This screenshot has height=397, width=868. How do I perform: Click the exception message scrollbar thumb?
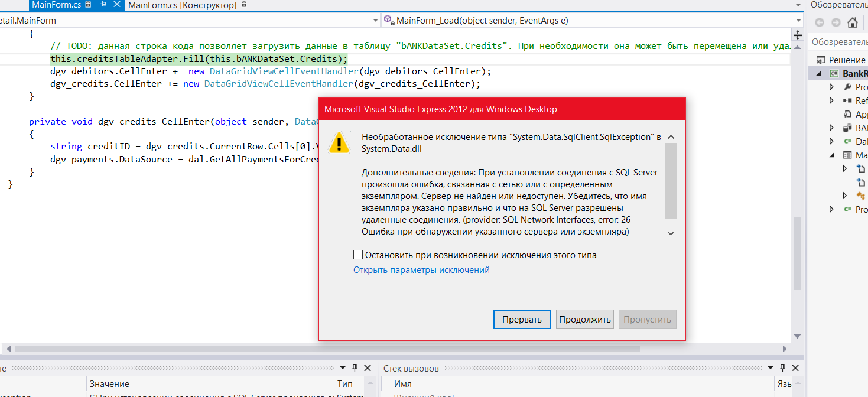point(671,181)
